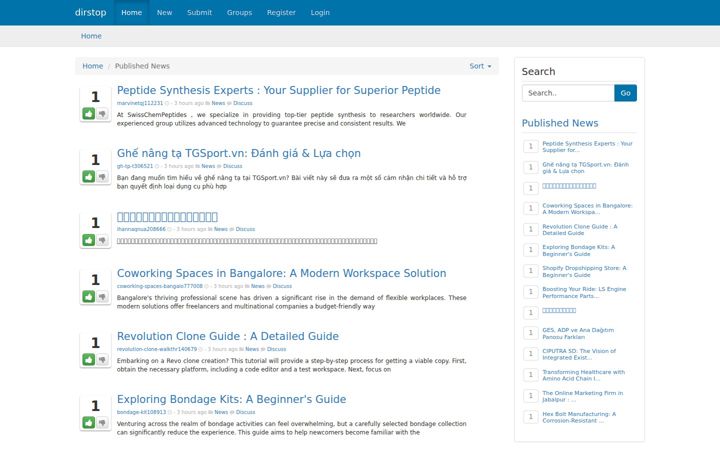720x450 pixels.
Task: Open user revolution-clone-walkthr140679 profile
Action: (x=157, y=349)
